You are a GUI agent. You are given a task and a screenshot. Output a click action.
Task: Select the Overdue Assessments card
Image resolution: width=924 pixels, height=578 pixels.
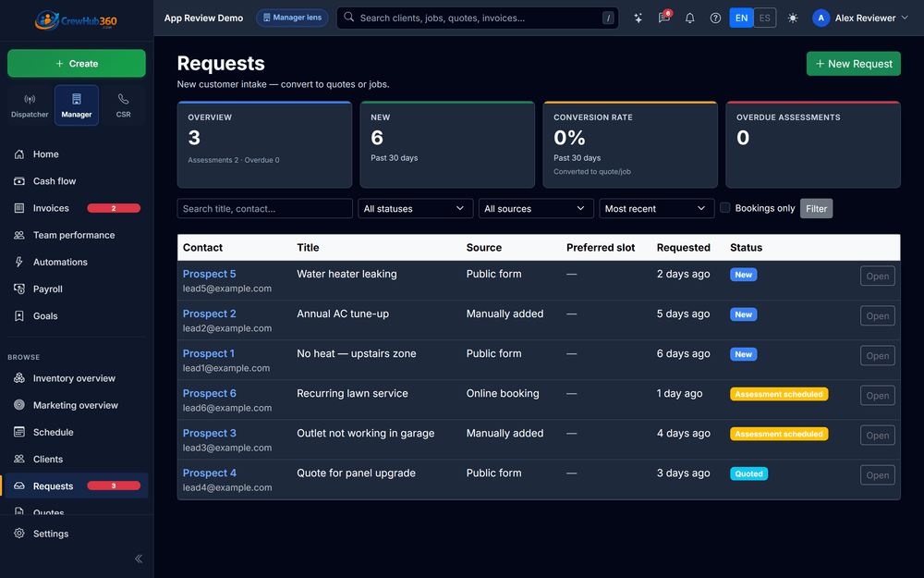click(x=812, y=144)
